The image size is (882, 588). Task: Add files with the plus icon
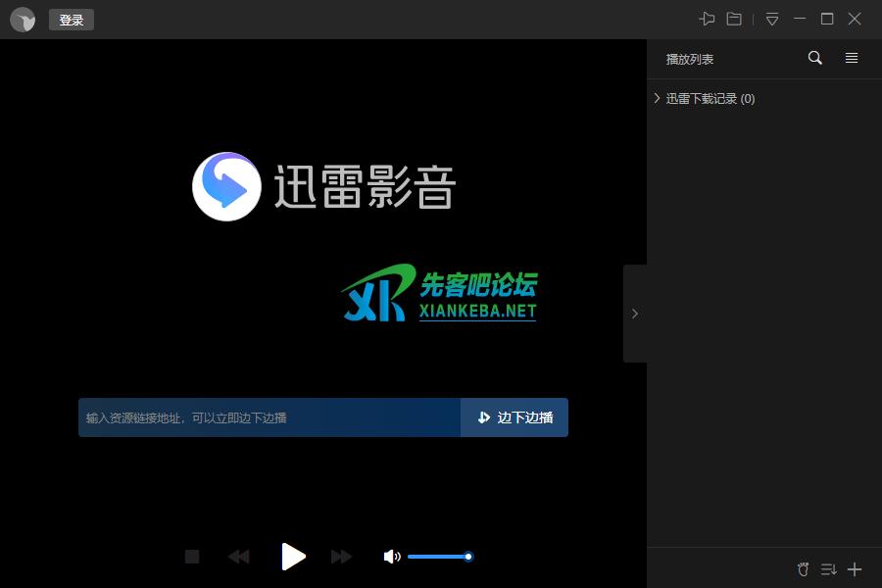click(x=855, y=569)
